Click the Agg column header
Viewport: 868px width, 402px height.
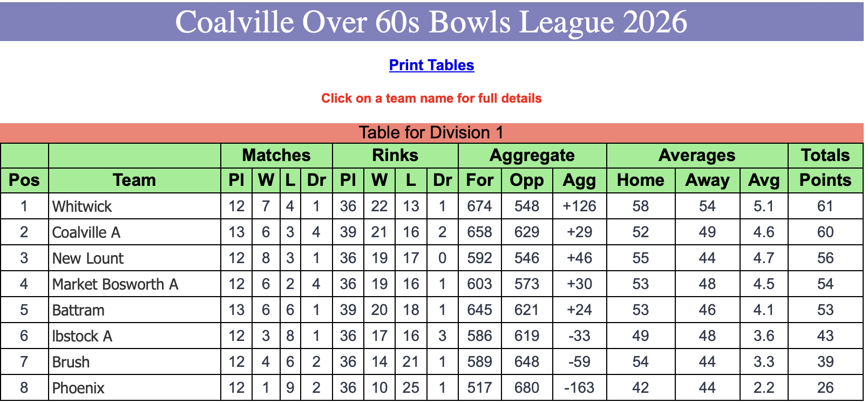(x=579, y=180)
